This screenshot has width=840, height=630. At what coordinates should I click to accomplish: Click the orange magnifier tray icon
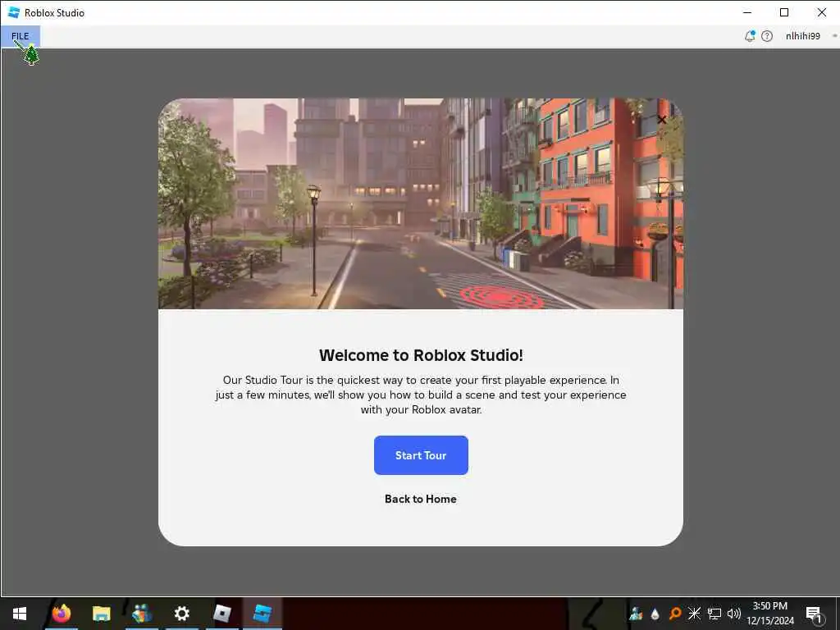674,614
